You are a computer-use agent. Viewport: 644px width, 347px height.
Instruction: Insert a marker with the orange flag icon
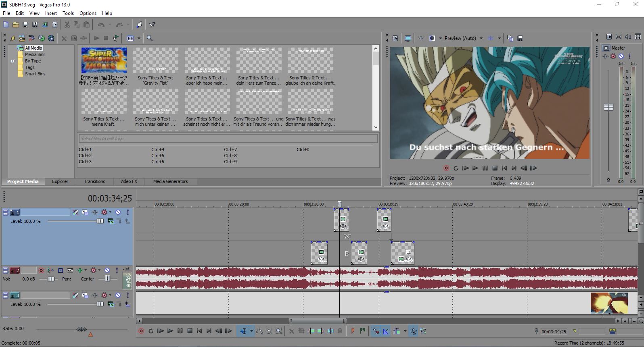(353, 331)
